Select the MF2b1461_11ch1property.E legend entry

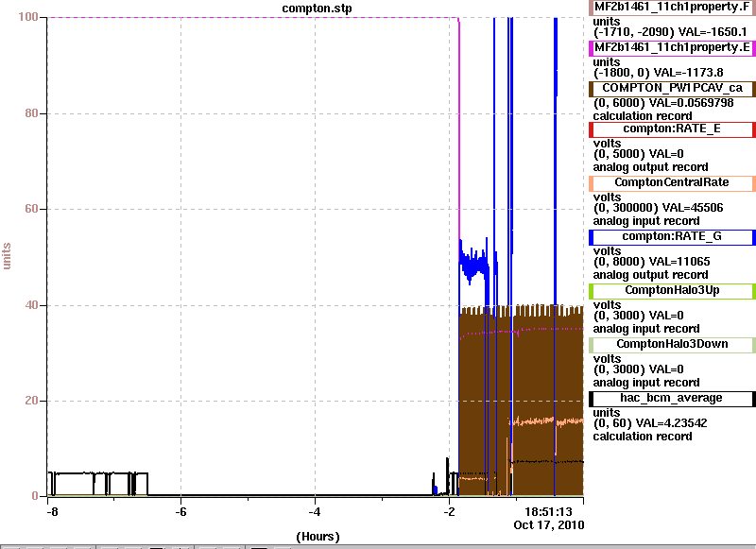[672, 47]
